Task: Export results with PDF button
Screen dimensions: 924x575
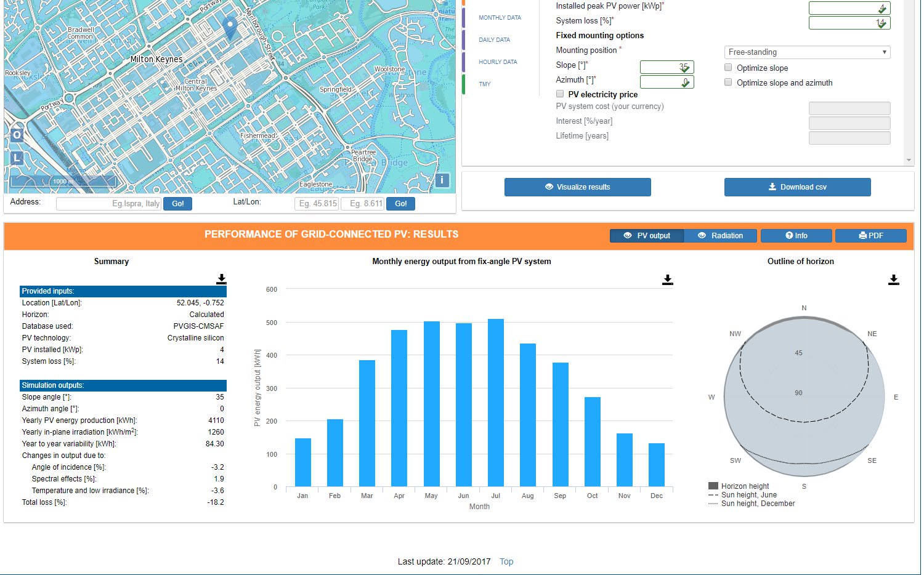Action: coord(871,236)
